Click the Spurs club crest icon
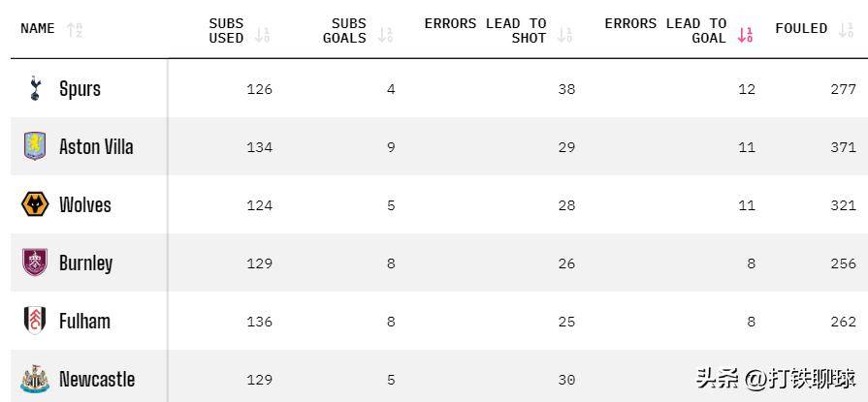 35,88
